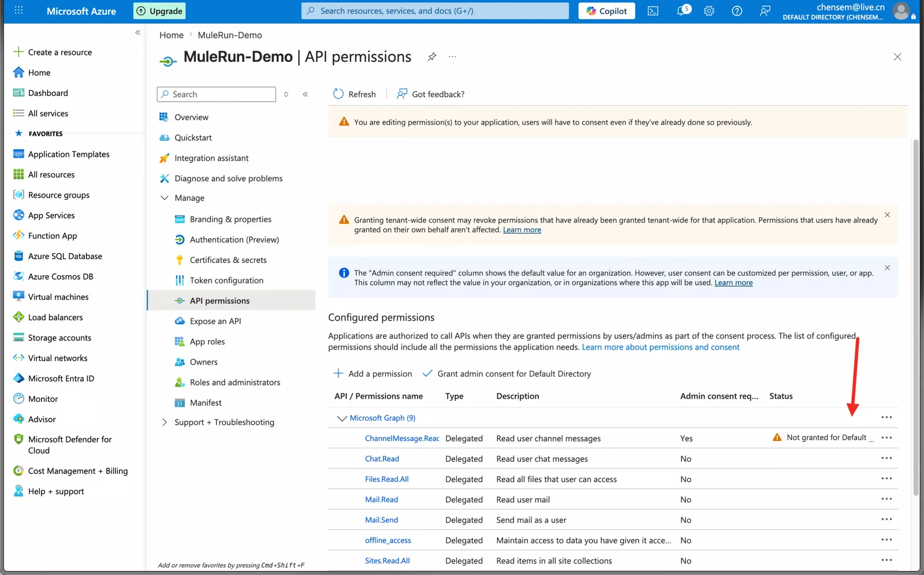924x575 pixels.
Task: Expand Support + Troubleshooting section
Action: 165,422
